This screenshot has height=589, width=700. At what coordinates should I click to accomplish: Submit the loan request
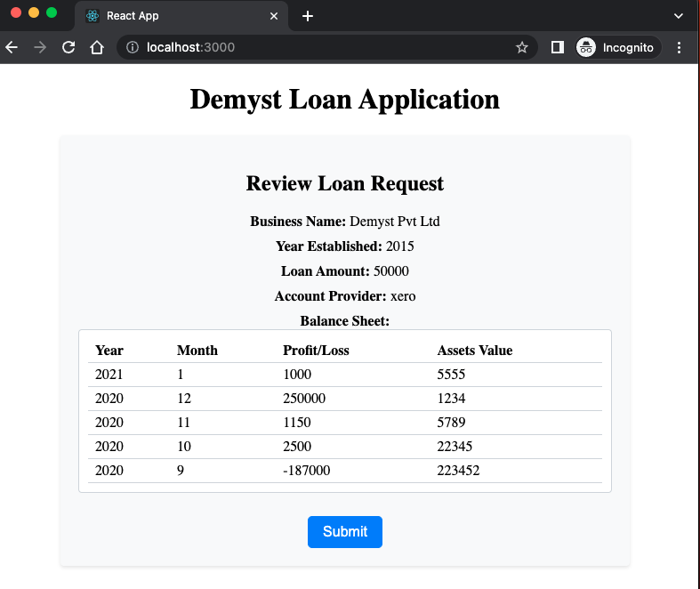pyautogui.click(x=344, y=532)
